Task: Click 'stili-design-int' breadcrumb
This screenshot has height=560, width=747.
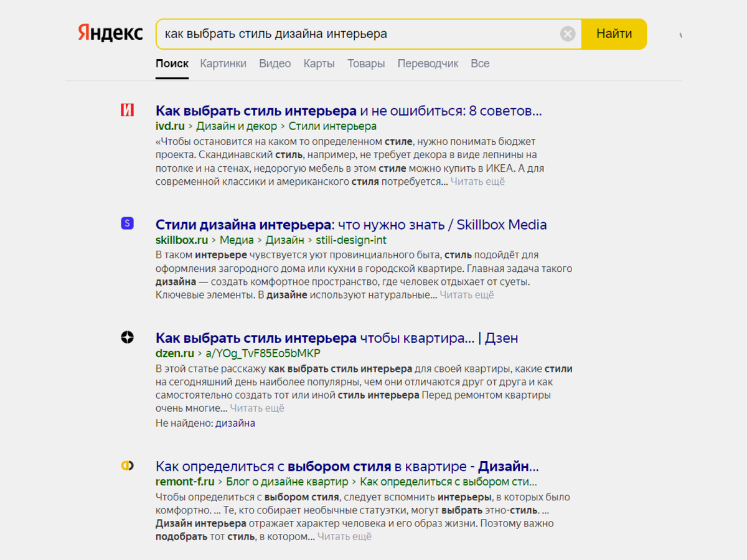Action: tap(351, 240)
